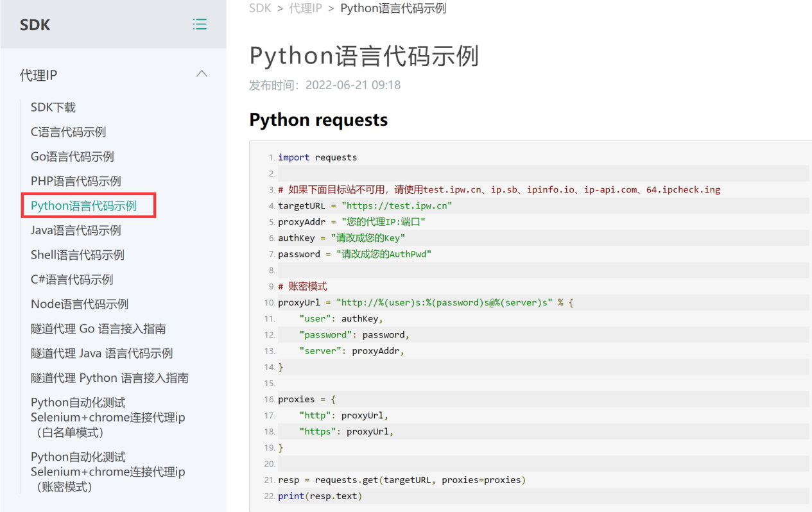812x512 pixels.
Task: Click the targetURL assignment code line
Action: [365, 205]
